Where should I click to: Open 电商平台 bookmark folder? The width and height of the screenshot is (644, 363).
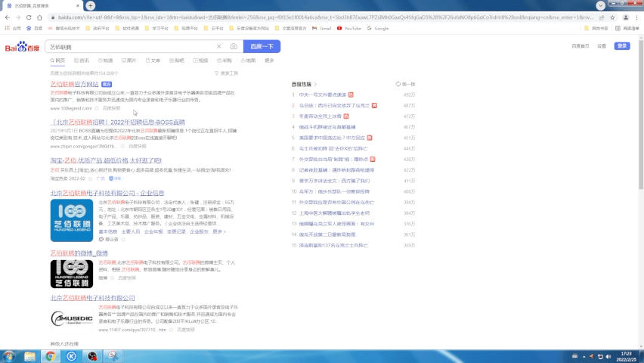point(186,29)
